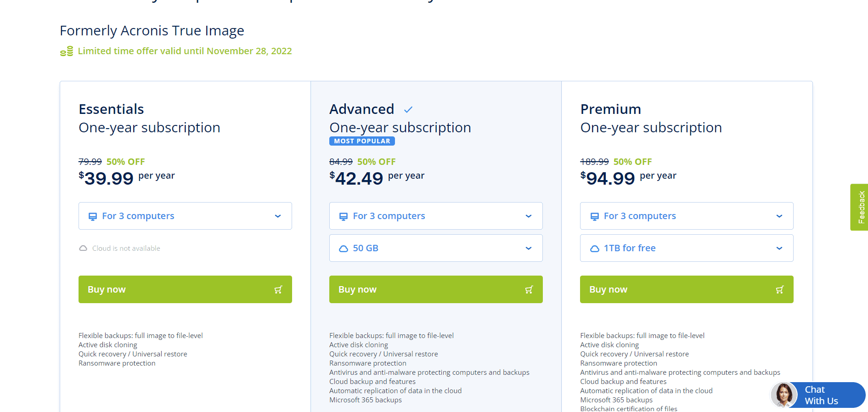Click the cart icon on the Premium Buy now button
This screenshot has height=412, width=868.
[779, 289]
